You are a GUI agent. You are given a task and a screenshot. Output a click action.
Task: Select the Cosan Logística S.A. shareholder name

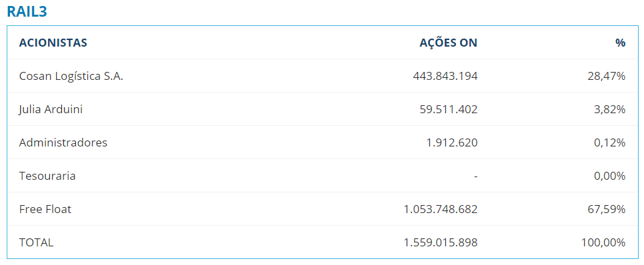pos(71,77)
